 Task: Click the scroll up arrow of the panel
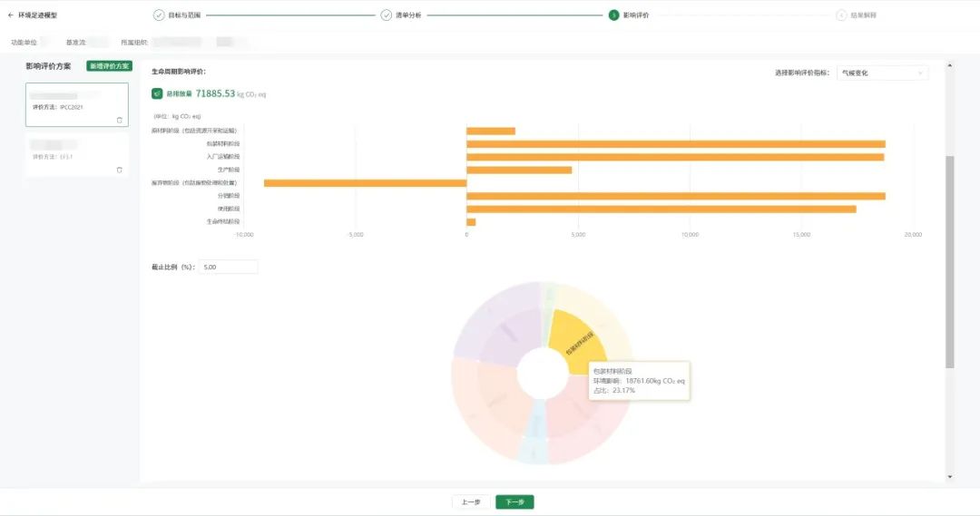pos(950,65)
